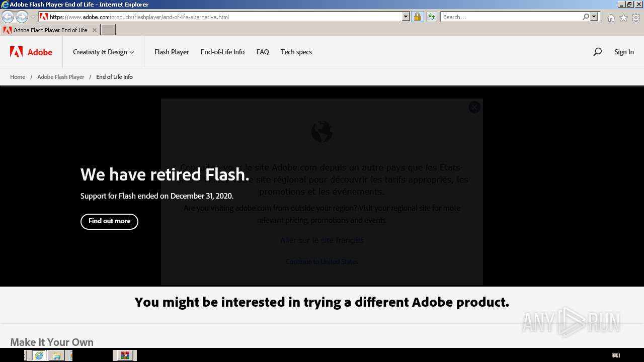
Task: Open the Flash Player nav item
Action: coord(172,52)
